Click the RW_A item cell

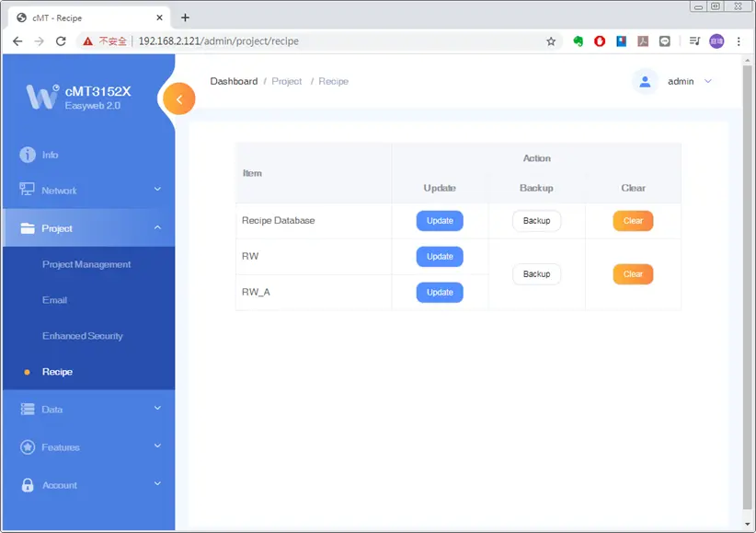[x=314, y=292]
